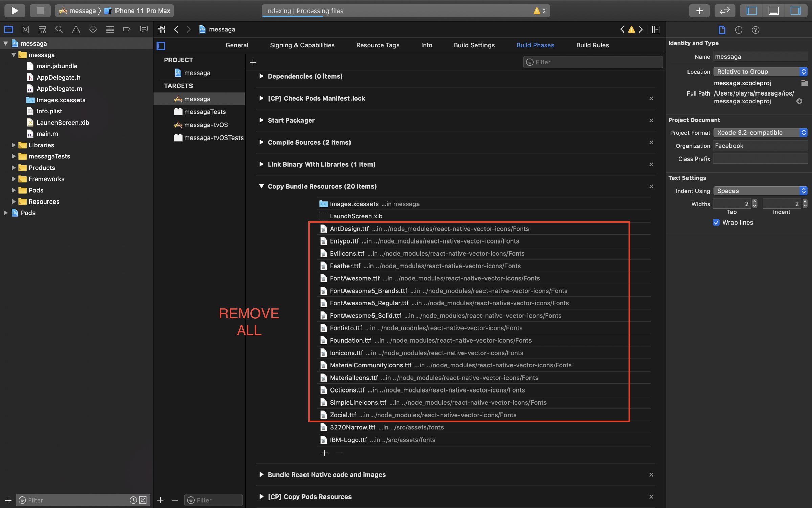Screen dimensions: 812x508
Task: Open the Indent Using Spaces dropdown
Action: [x=760, y=191]
